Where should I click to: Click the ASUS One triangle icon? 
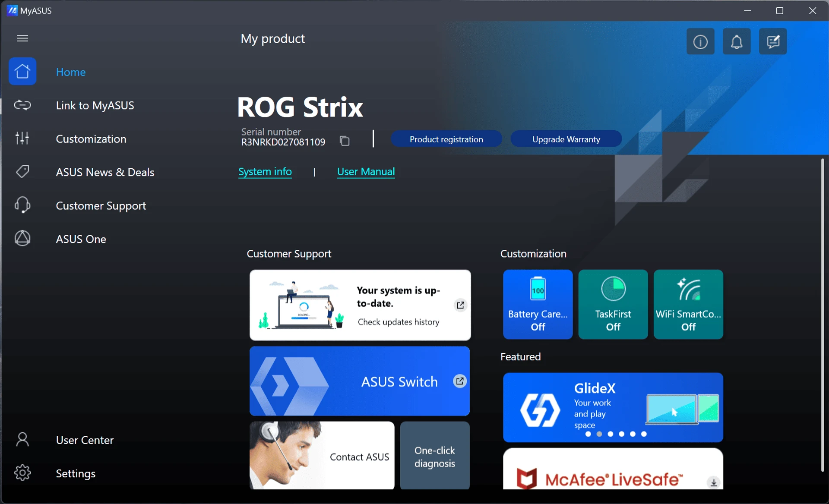(22, 238)
